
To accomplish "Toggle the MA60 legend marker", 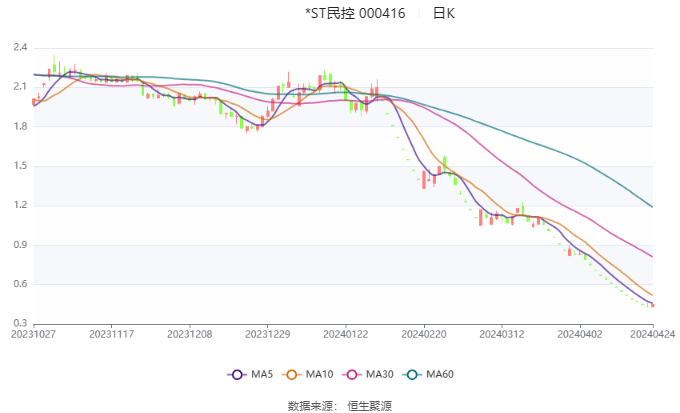I will 412,374.
